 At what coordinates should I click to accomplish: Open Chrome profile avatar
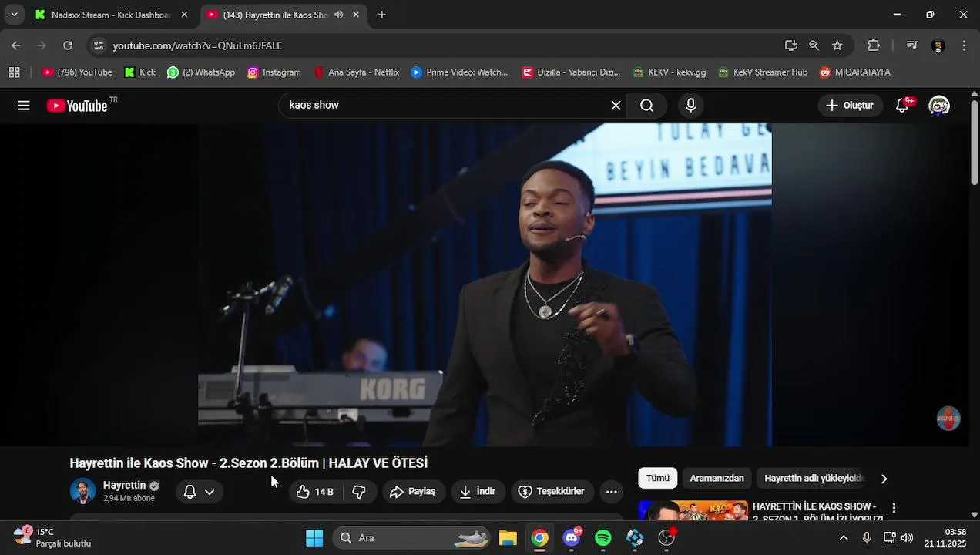tap(938, 45)
